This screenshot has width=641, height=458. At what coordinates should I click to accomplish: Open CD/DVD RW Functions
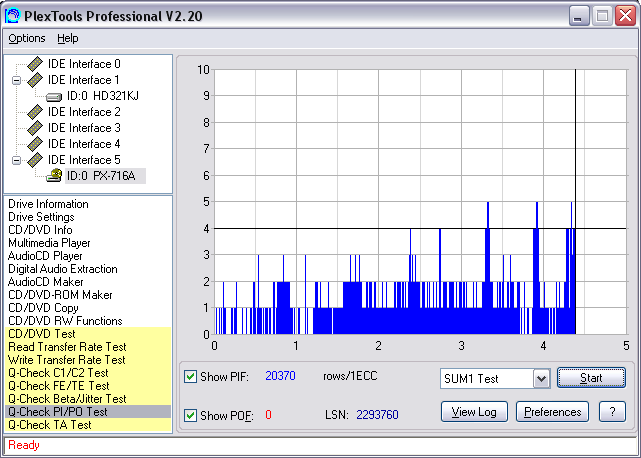click(x=65, y=321)
